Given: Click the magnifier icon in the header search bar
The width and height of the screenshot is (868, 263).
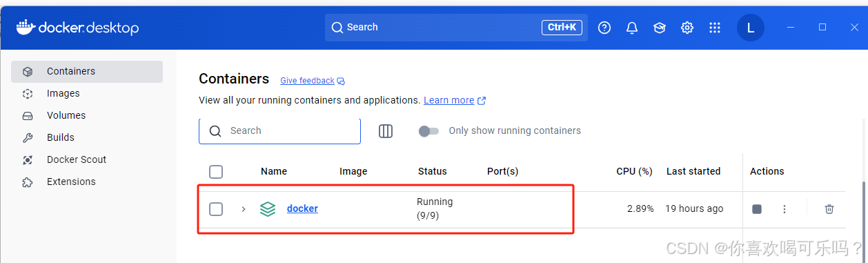Looking at the screenshot, I should coord(337,28).
